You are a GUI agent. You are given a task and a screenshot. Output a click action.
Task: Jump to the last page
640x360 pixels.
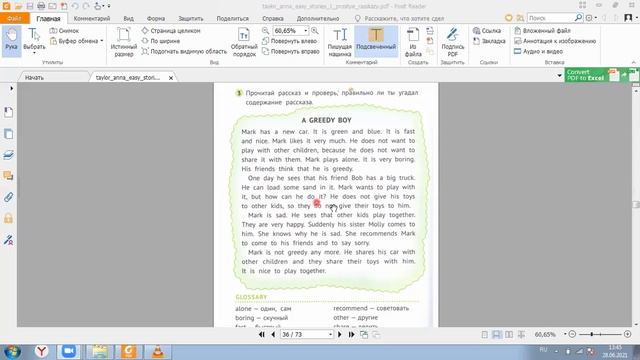[351, 334]
